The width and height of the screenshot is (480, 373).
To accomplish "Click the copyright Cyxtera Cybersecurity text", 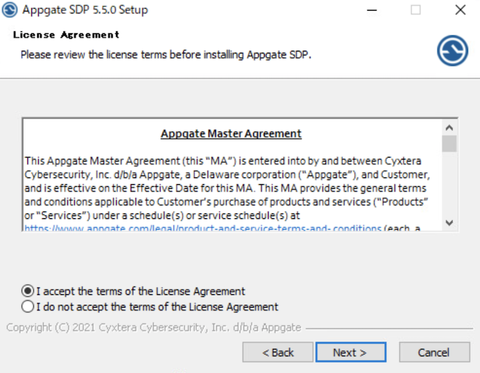I will click(154, 327).
